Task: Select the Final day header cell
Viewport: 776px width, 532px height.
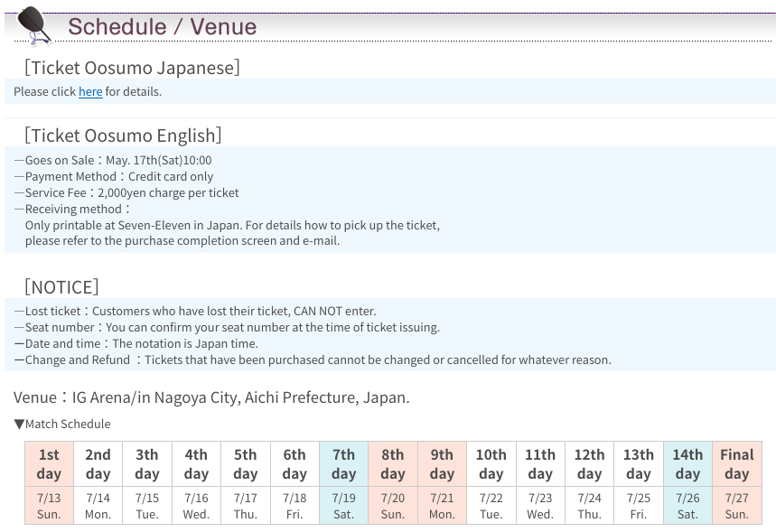Action: (737, 464)
